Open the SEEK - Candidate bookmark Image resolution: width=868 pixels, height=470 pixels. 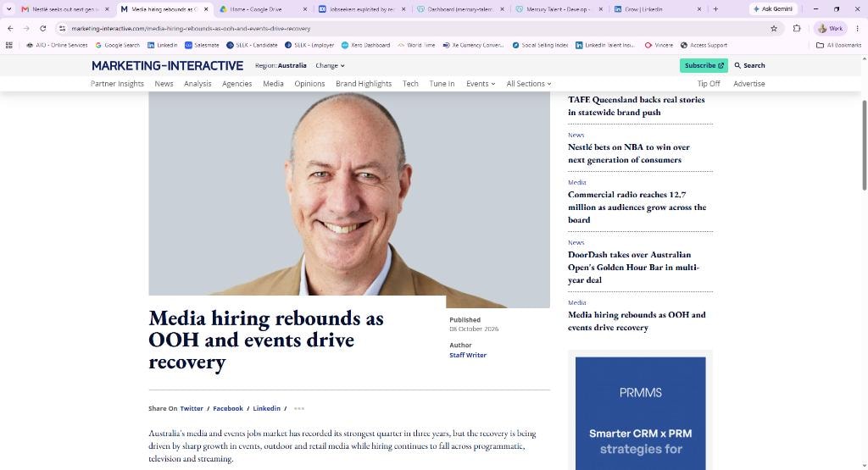coord(252,46)
